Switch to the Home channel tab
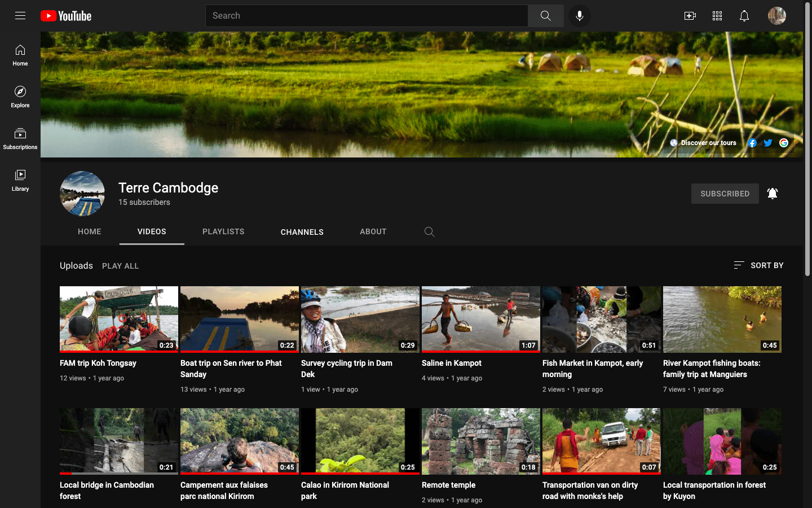 click(90, 231)
